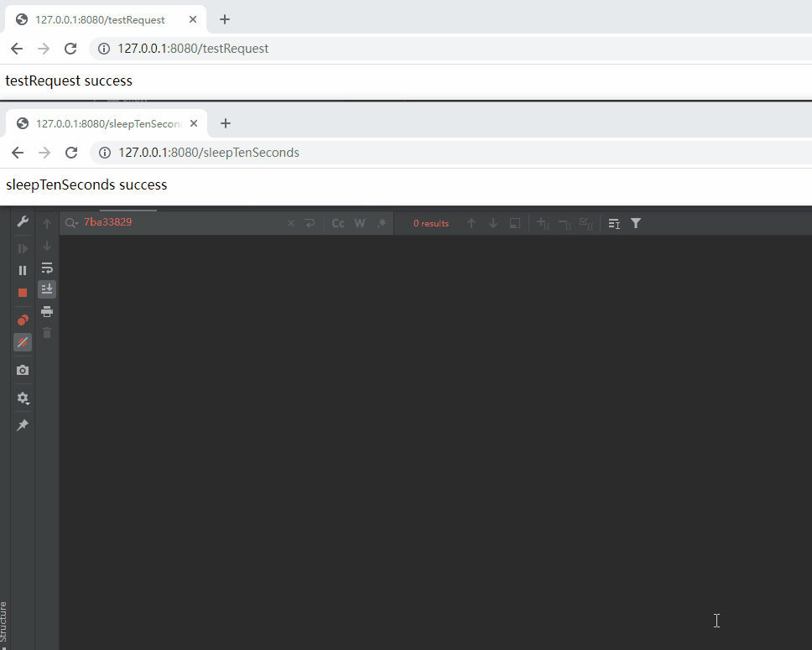Stop the running application
The image size is (812, 650).
pyautogui.click(x=23, y=294)
